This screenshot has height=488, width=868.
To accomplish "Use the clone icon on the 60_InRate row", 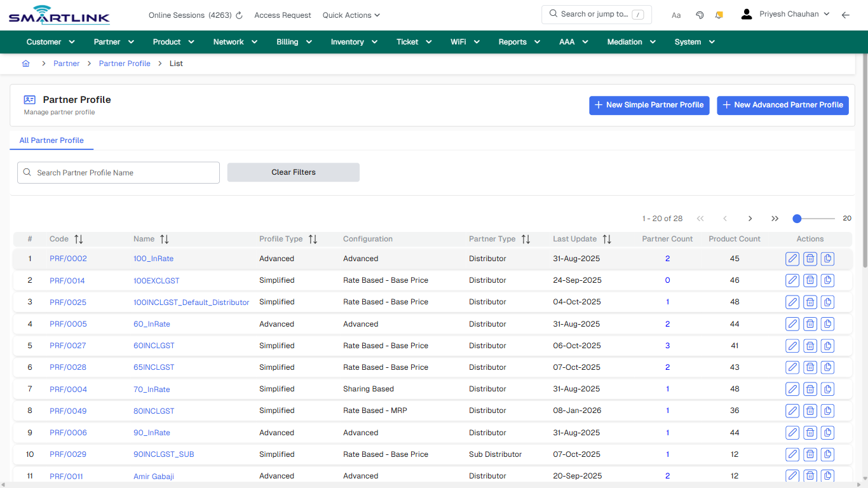I will coord(827,323).
